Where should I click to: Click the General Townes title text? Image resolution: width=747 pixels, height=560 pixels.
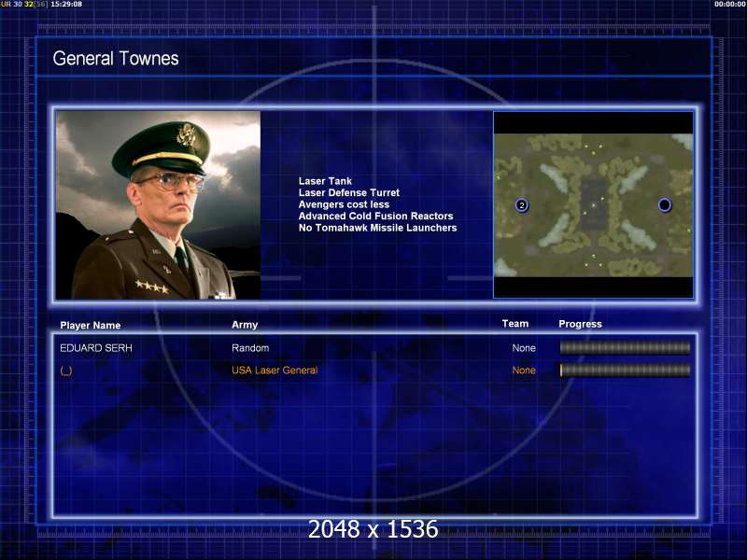tap(116, 59)
